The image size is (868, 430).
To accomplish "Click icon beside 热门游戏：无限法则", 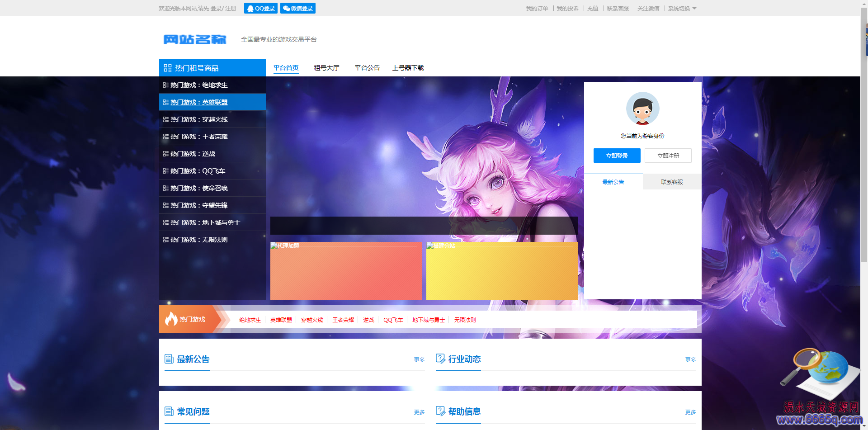I will [166, 240].
